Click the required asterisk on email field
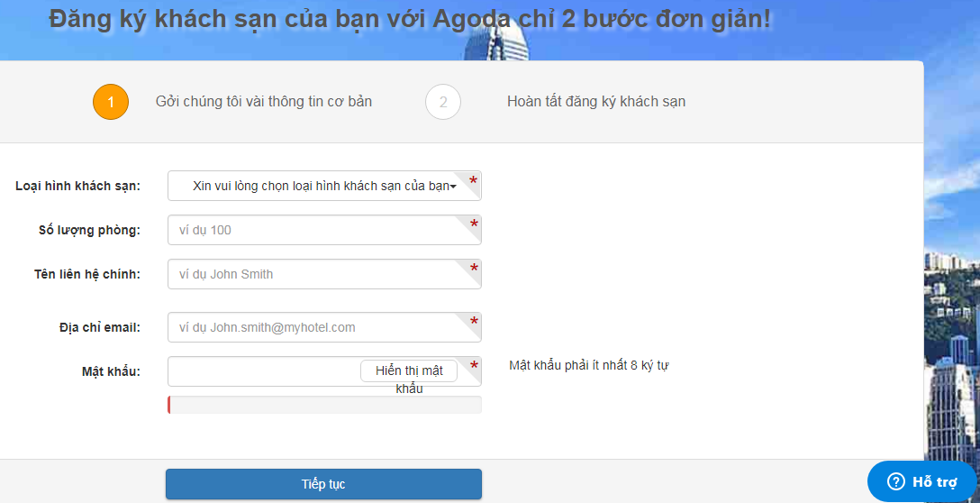This screenshot has height=503, width=980. pyautogui.click(x=474, y=322)
